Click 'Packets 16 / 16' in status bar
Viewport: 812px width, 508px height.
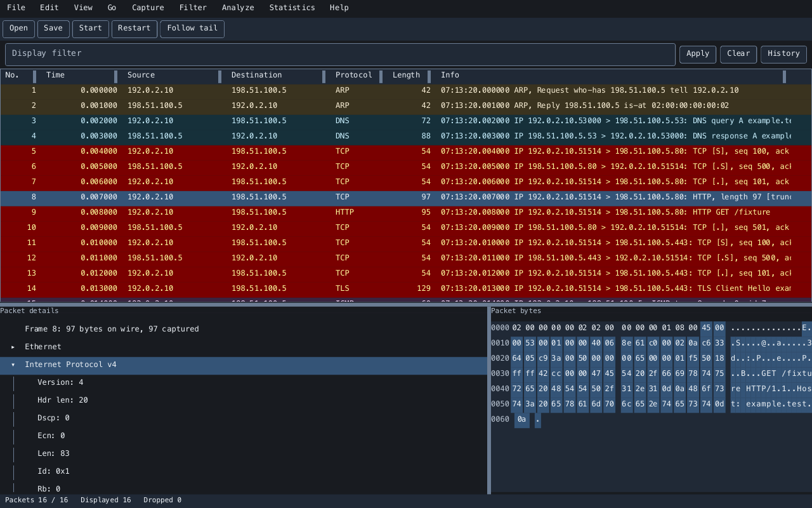coord(36,500)
